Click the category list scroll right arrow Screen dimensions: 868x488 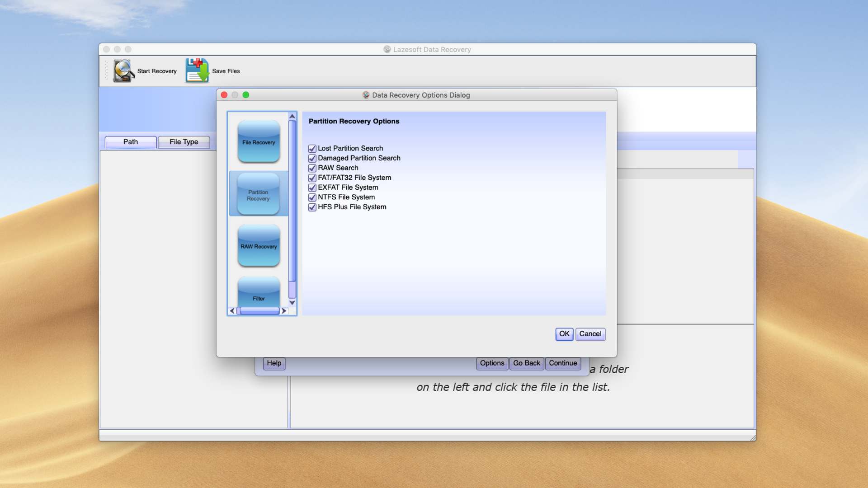(284, 311)
